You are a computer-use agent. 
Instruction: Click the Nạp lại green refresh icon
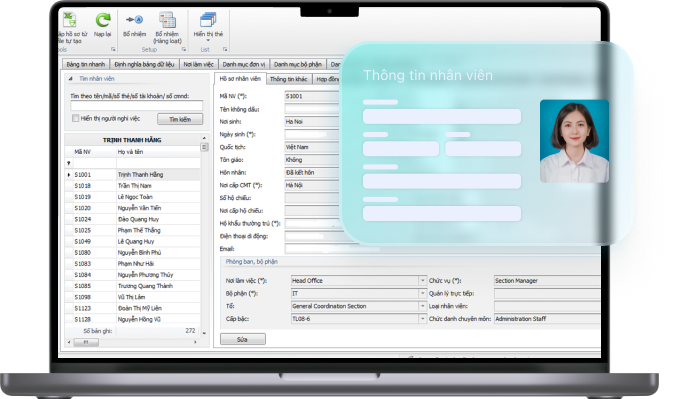click(103, 20)
